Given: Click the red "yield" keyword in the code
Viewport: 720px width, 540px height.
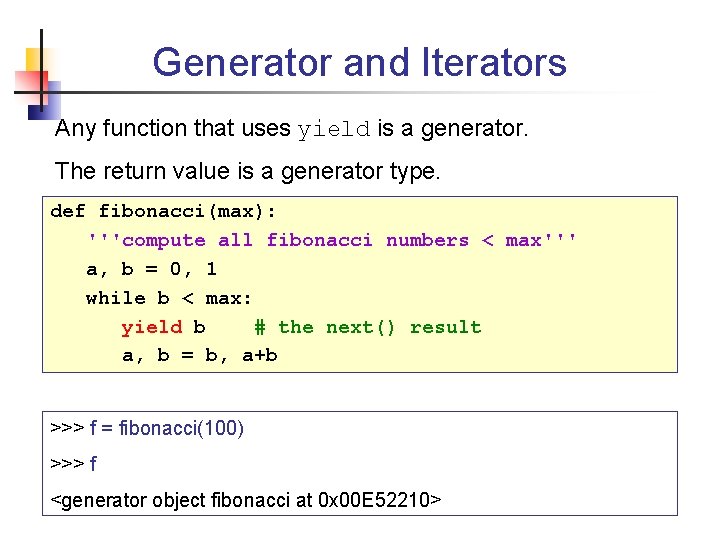Looking at the screenshot, I should 152,327.
